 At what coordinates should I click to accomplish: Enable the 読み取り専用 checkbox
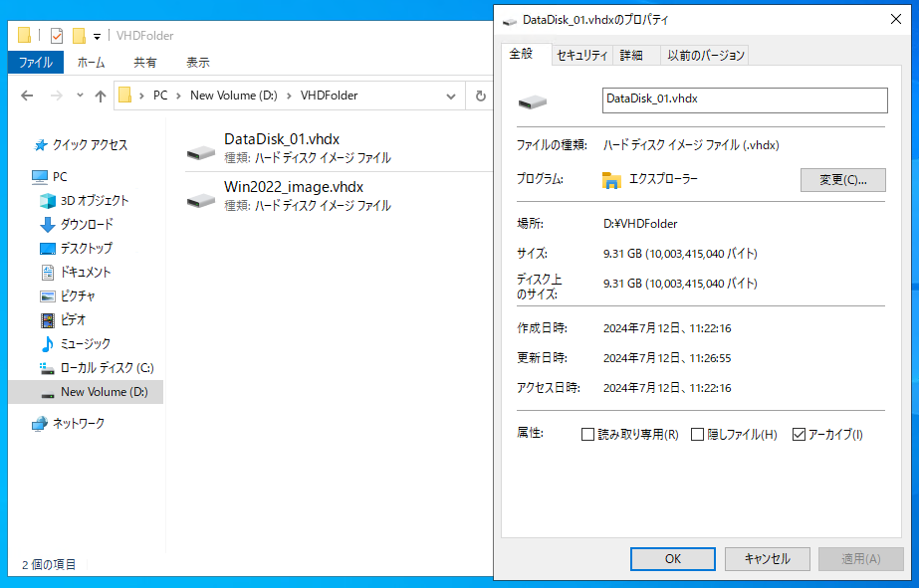[x=587, y=434]
